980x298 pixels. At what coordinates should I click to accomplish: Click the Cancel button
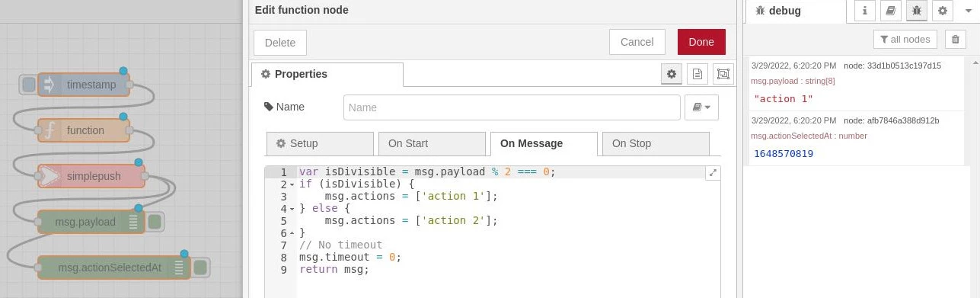coord(637,42)
